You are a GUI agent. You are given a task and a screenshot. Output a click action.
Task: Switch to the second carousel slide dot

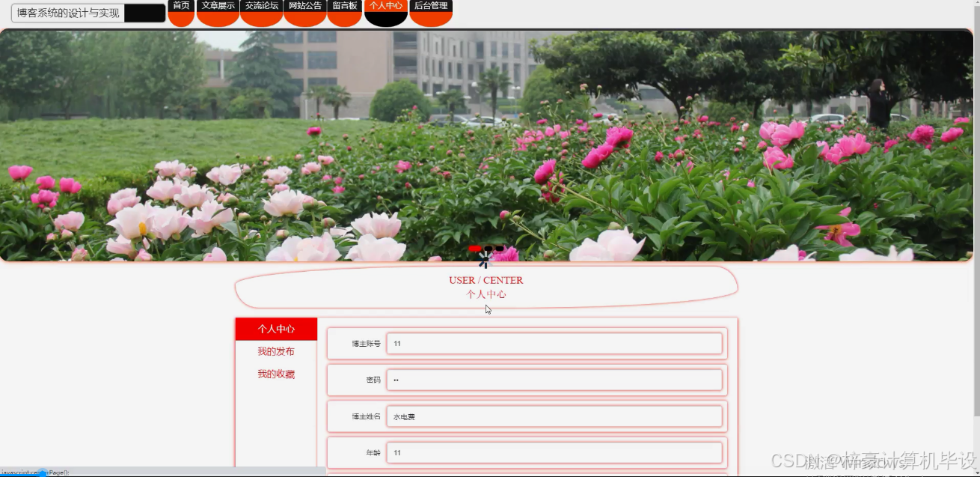pos(487,249)
